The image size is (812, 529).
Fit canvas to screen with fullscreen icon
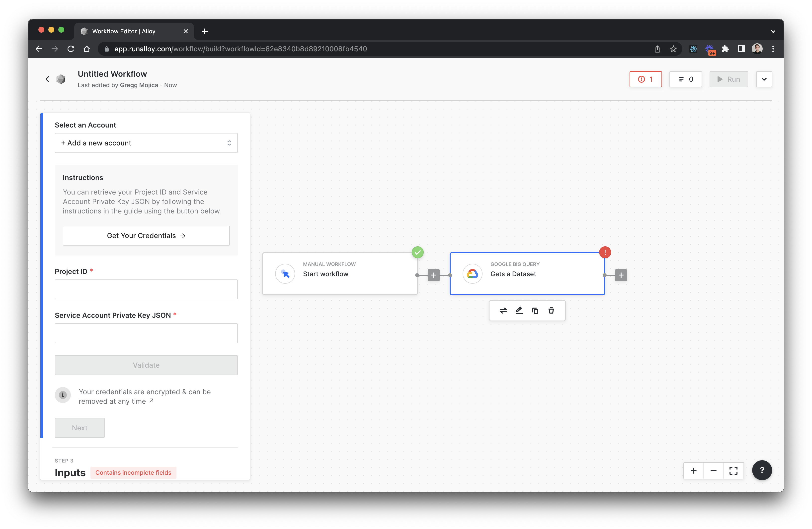pos(733,471)
